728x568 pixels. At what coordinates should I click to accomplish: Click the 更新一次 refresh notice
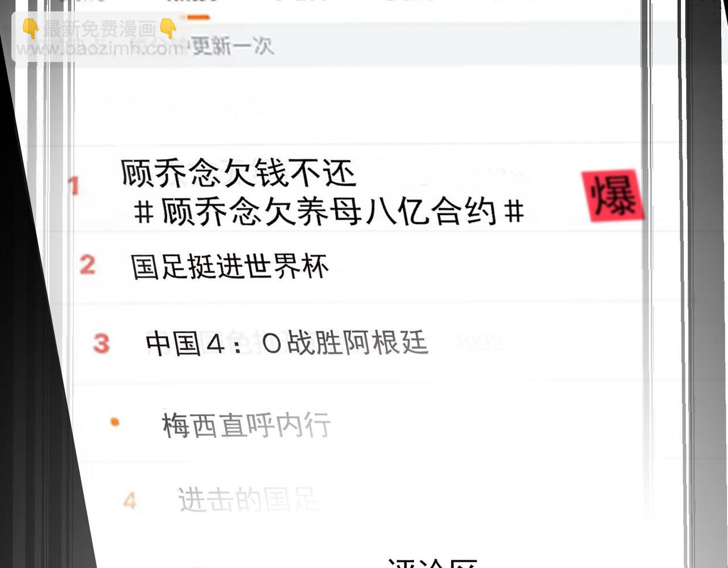(232, 46)
